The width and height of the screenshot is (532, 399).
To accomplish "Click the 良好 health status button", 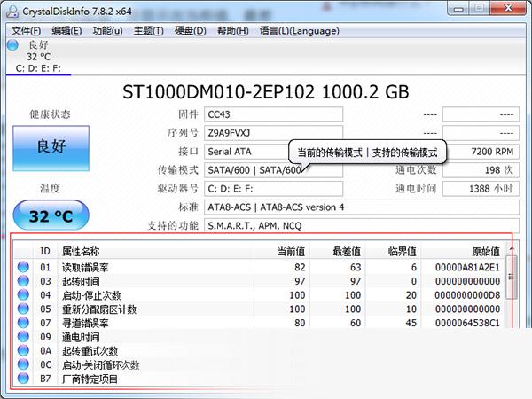I will pyautogui.click(x=51, y=148).
